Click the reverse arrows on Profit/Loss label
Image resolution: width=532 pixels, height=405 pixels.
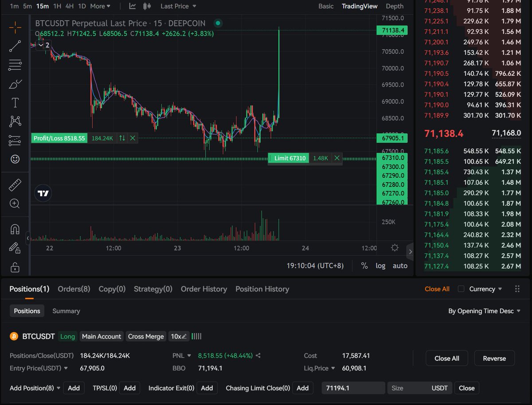122,138
